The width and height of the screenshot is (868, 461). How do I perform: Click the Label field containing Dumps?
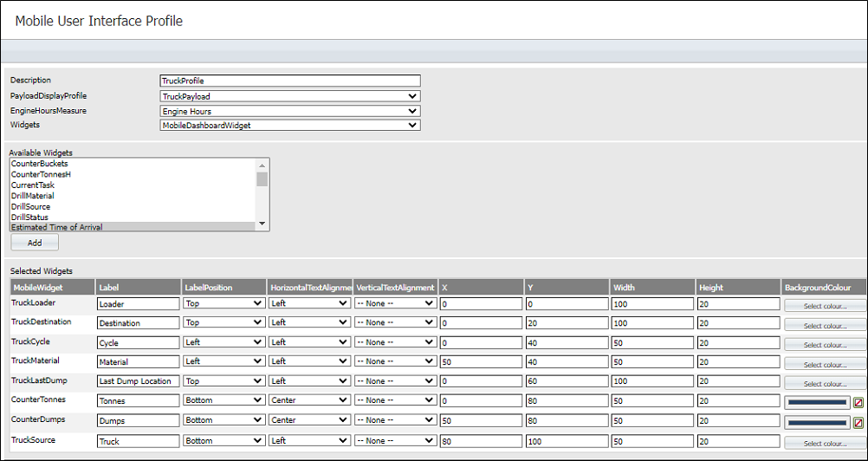(x=139, y=420)
